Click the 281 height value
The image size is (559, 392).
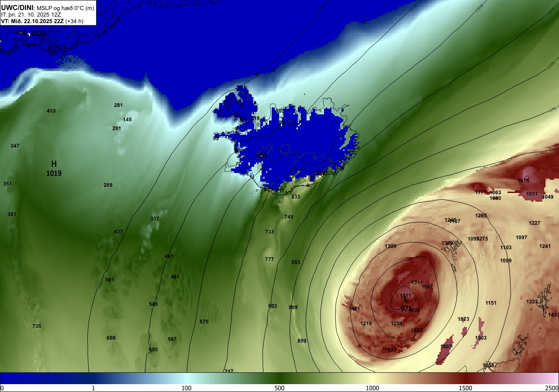118,105
